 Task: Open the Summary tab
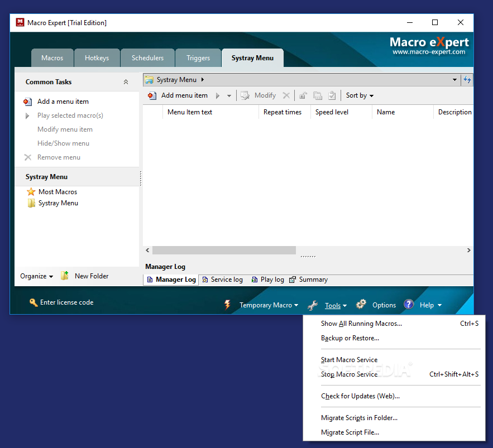308,280
